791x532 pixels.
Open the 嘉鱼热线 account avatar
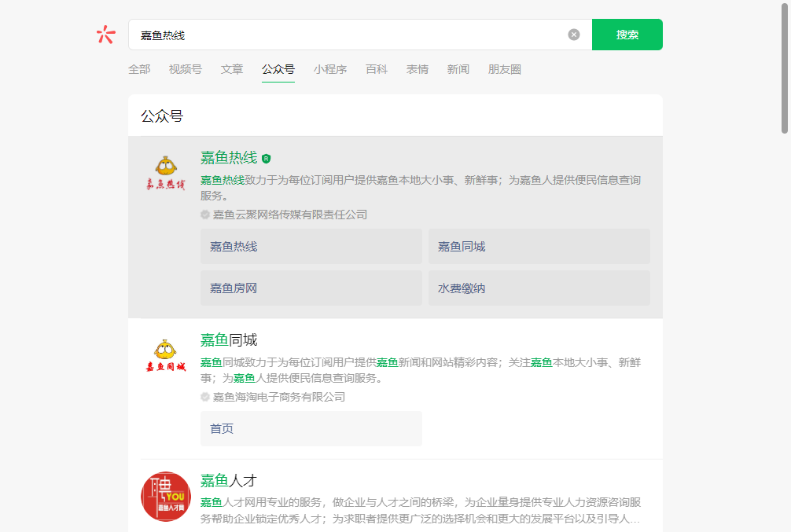(165, 173)
